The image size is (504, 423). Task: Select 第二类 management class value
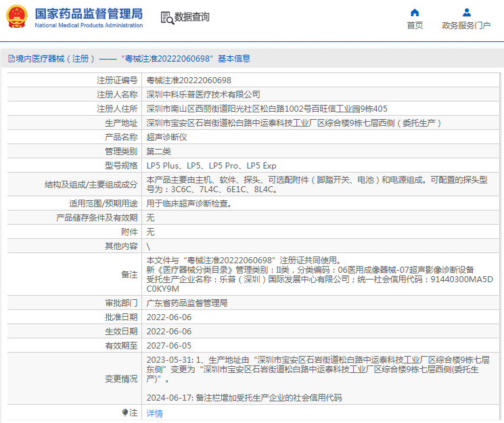[x=158, y=151]
